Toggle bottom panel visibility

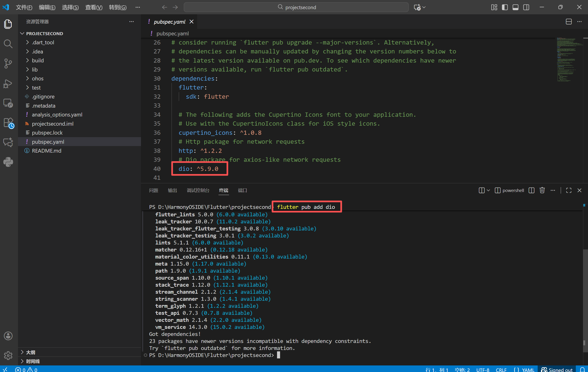[515, 7]
